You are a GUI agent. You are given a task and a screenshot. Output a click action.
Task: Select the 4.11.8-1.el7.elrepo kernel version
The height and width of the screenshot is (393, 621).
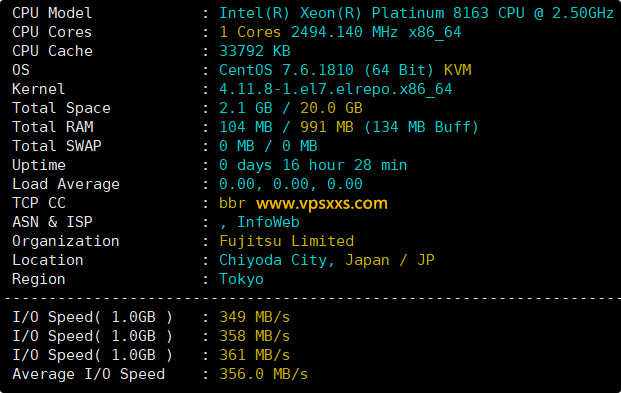point(336,89)
